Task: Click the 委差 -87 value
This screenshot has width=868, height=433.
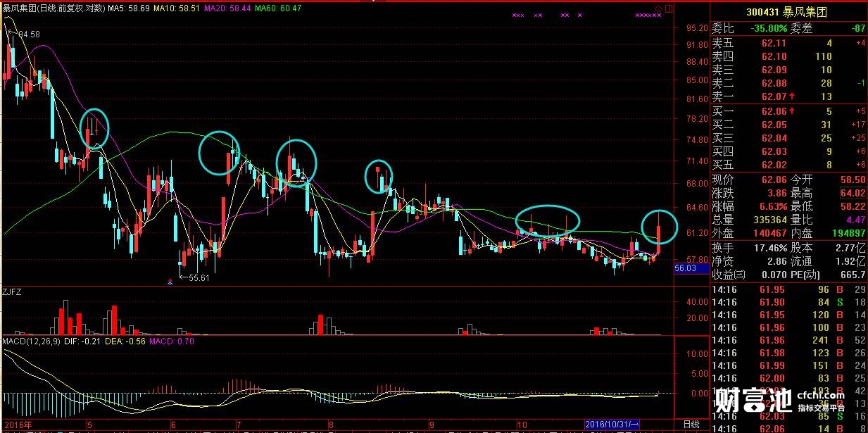Action: pyautogui.click(x=858, y=29)
